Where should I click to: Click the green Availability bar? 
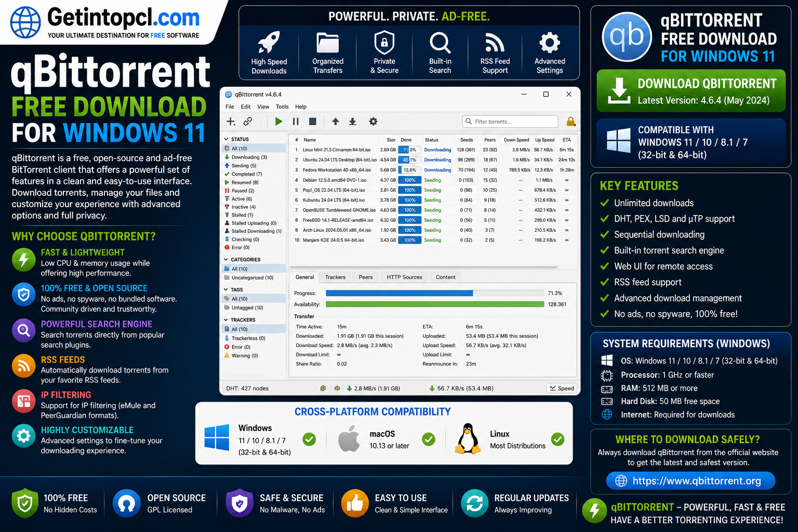435,304
